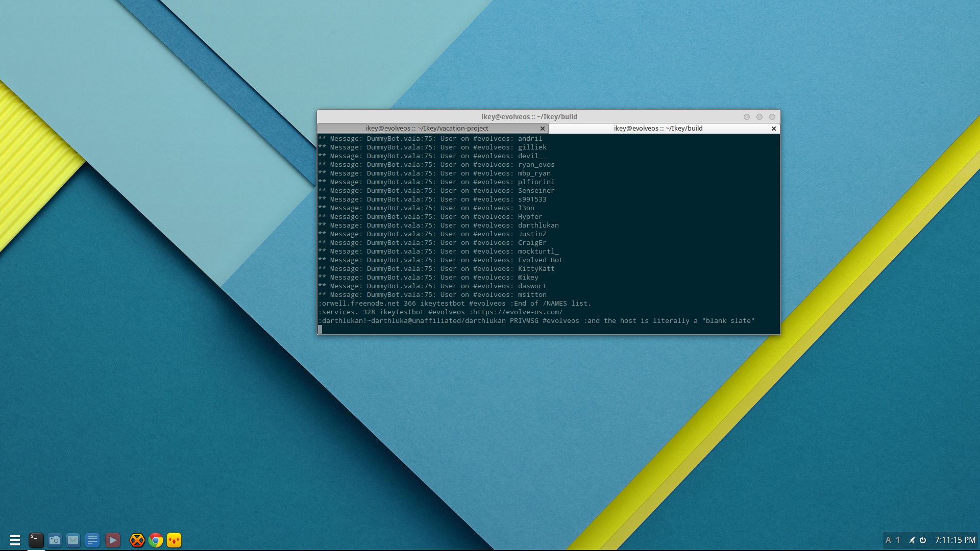Click the username 'Senseiner'
This screenshot has width=980, height=551.
(x=536, y=191)
